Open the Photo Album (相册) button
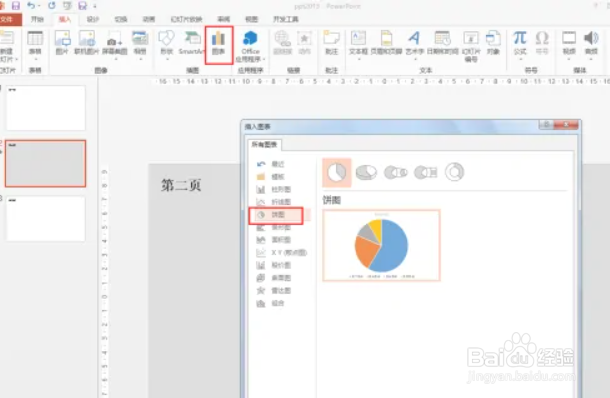The image size is (610, 398). [140, 45]
